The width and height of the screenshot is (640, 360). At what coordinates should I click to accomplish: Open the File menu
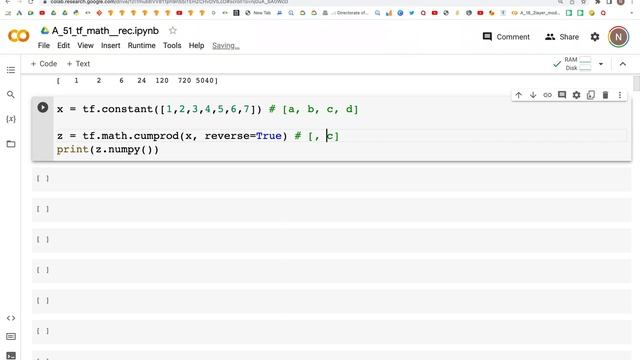click(x=44, y=45)
